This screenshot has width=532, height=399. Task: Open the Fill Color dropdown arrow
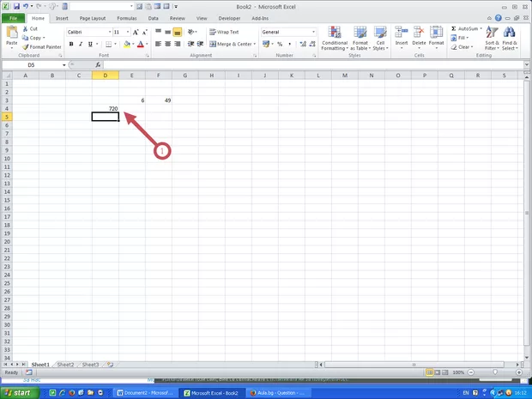pyautogui.click(x=133, y=44)
